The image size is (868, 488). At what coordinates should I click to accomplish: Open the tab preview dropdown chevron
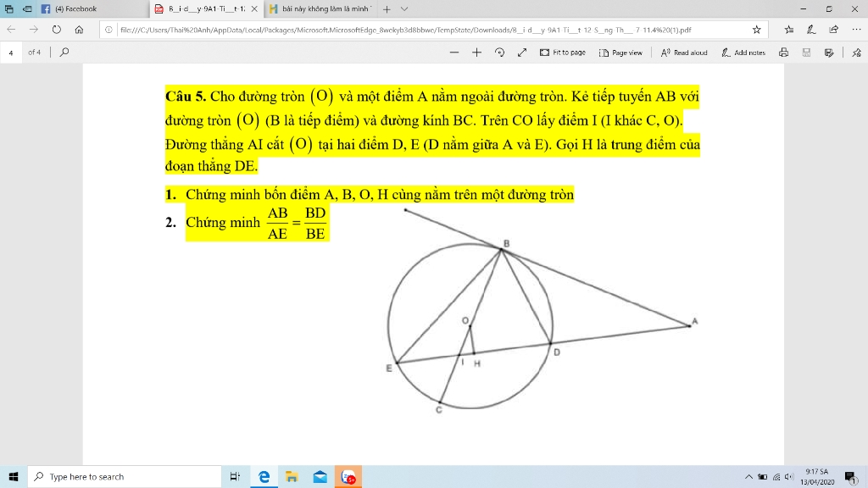404,8
